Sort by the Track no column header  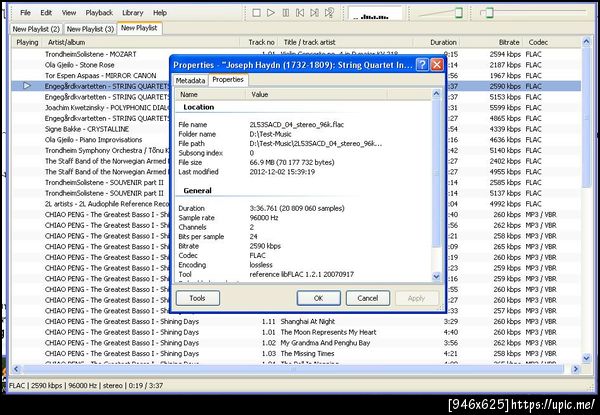(x=259, y=42)
